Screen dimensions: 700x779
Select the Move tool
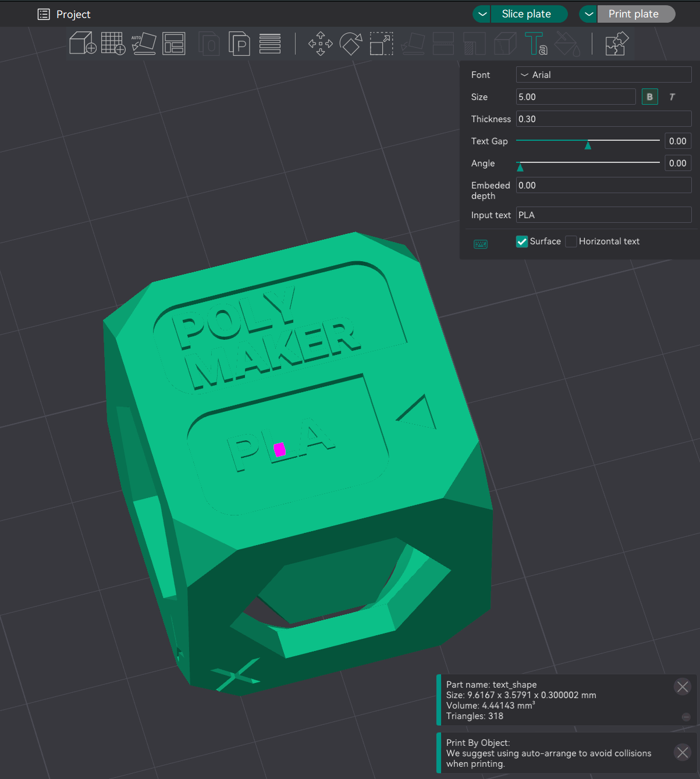320,43
